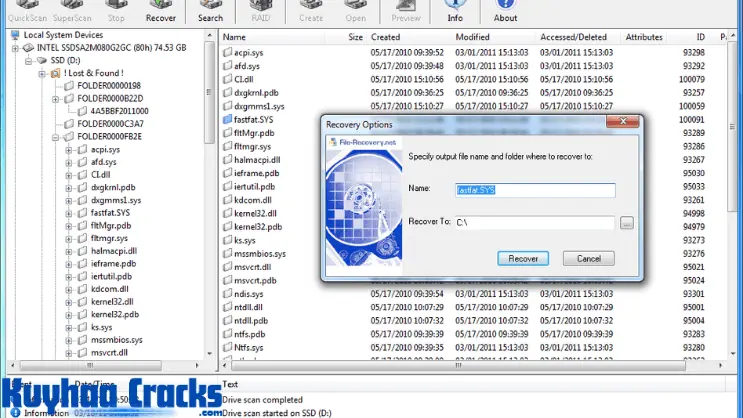The width and height of the screenshot is (743, 418).
Task: Click the RAID toolbar icon
Action: click(x=259, y=12)
